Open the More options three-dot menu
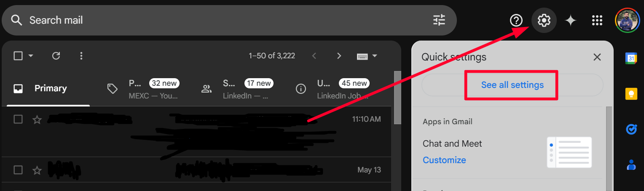The image size is (644, 191). click(81, 56)
